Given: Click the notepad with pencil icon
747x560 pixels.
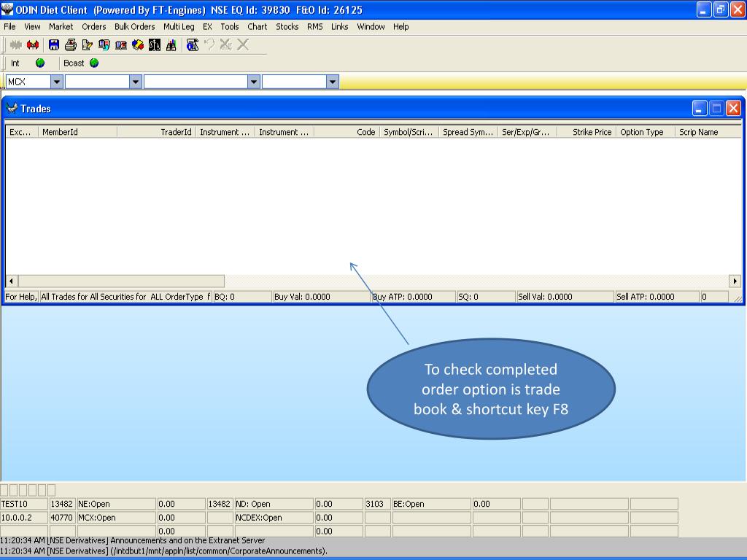Looking at the screenshot, I should pos(88,45).
